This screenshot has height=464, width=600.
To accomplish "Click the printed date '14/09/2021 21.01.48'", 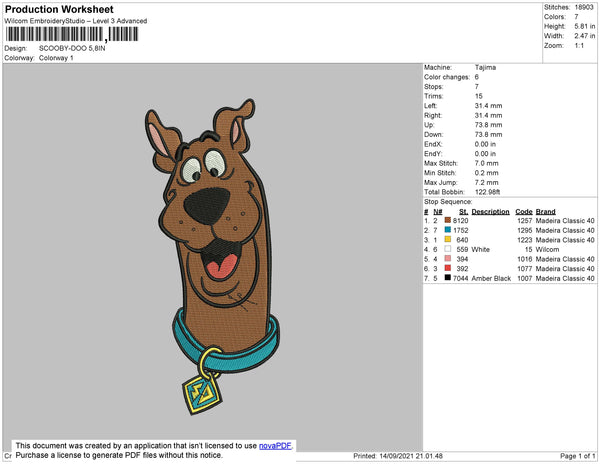I will (411, 456).
